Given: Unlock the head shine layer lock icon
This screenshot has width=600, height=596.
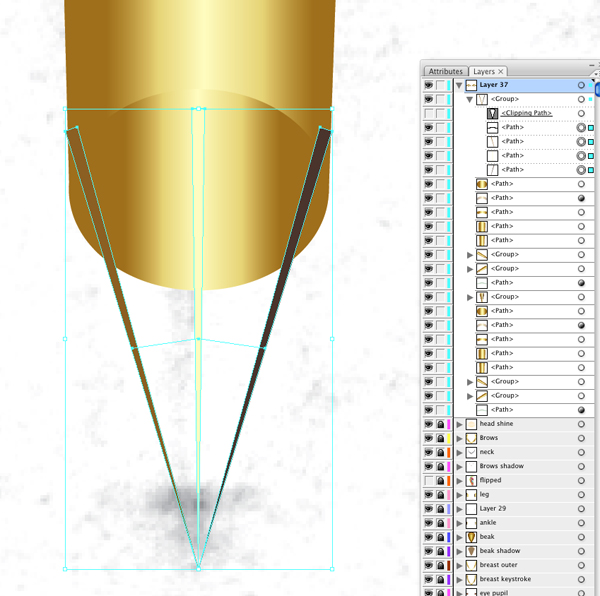Looking at the screenshot, I should 440,424.
